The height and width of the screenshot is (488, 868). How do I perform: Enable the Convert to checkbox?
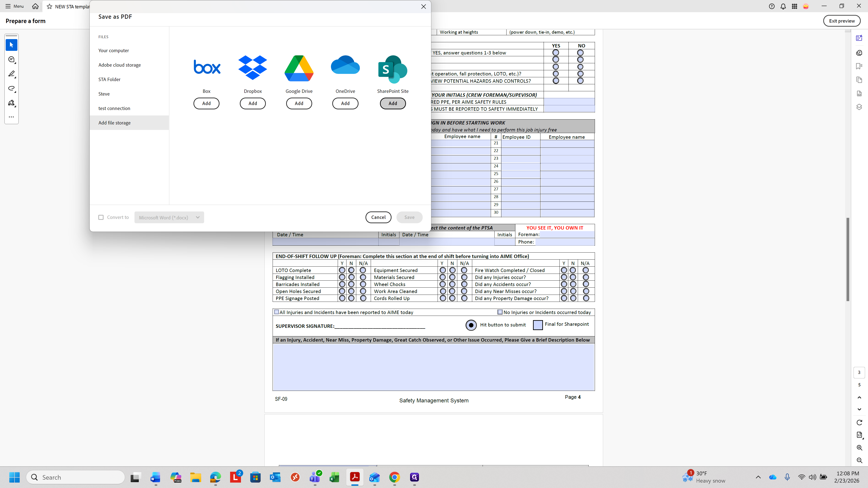[x=101, y=217]
